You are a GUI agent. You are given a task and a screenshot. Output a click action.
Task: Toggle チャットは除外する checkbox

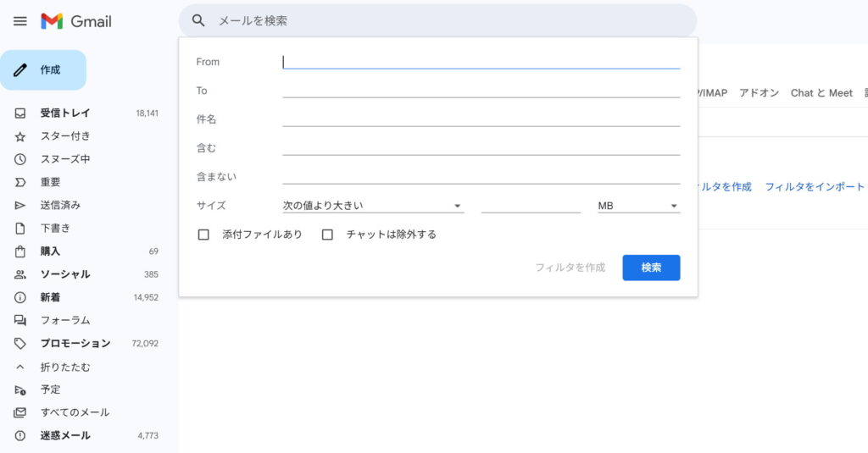[x=327, y=235]
